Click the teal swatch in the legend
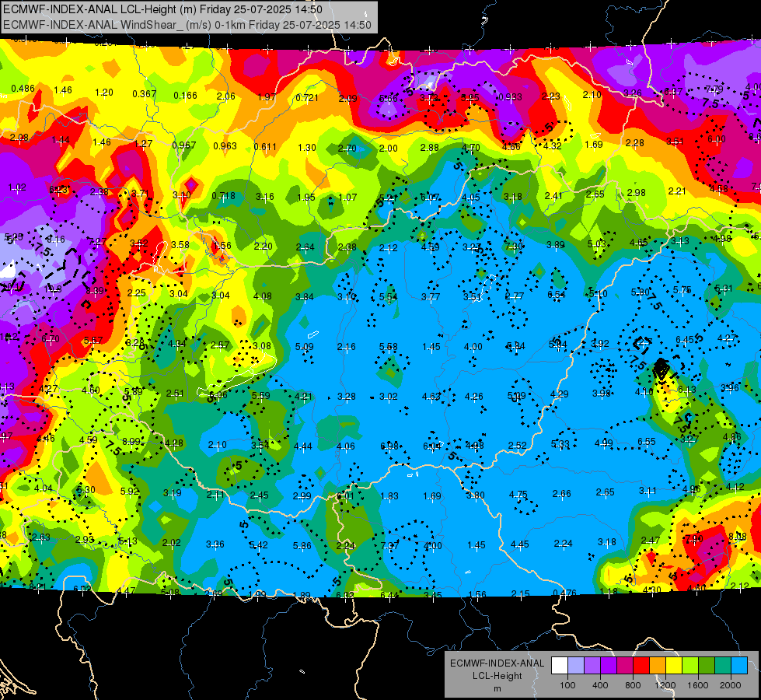Screen dimensions: 761x700 [x=723, y=666]
